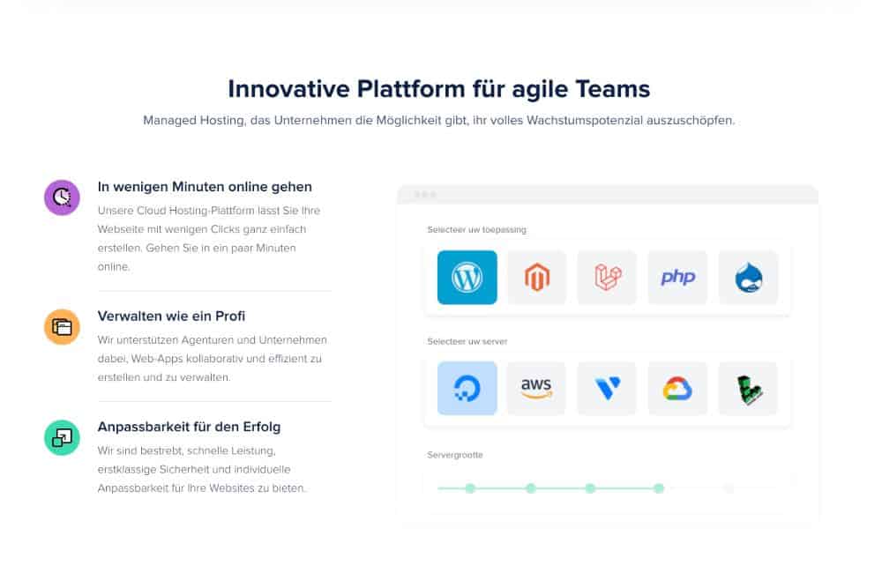Image resolution: width=882 pixels, height=588 pixels.
Task: Set server size to first slider stop
Action: pos(470,488)
